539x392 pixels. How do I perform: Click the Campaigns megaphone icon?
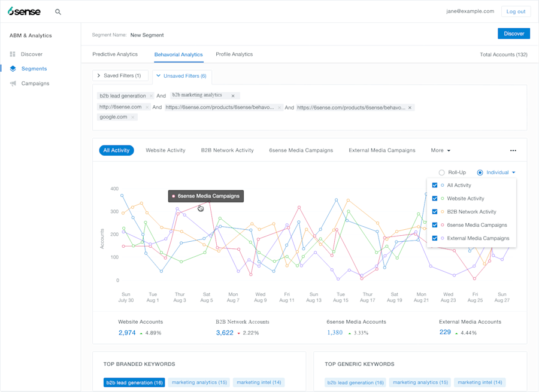coord(13,83)
